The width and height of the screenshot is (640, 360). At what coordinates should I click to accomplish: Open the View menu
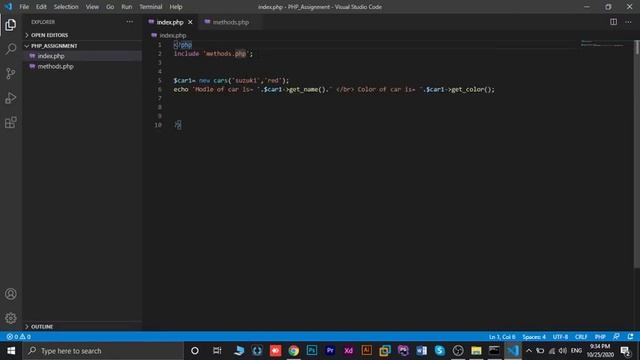coord(92,7)
